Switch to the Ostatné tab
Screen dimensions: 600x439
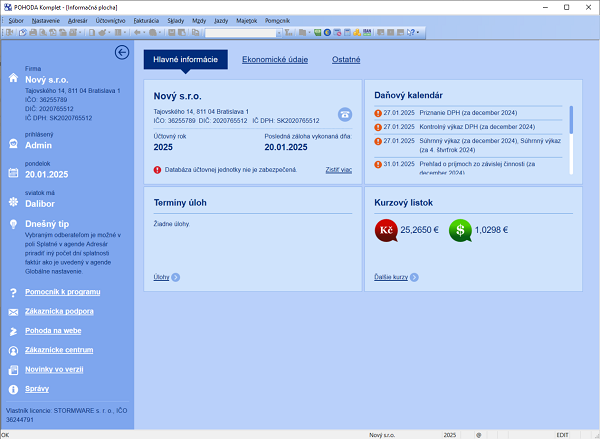[x=347, y=60]
